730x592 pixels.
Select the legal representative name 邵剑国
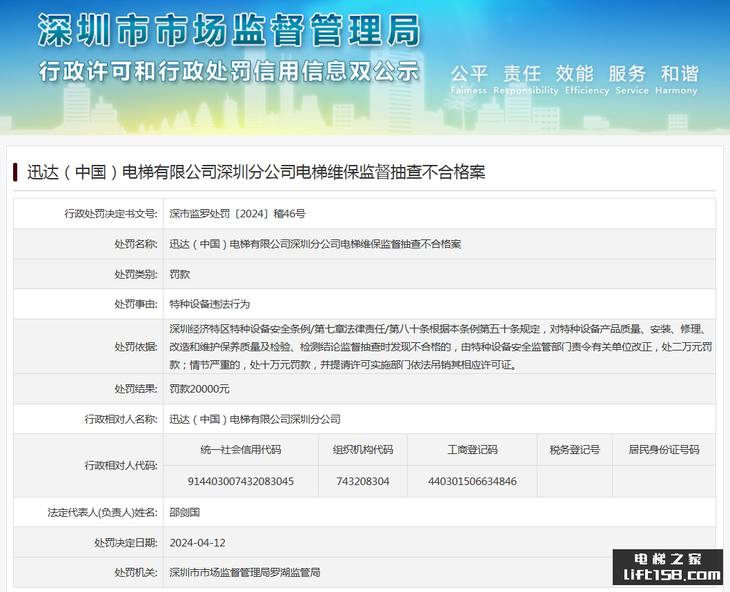click(x=184, y=512)
